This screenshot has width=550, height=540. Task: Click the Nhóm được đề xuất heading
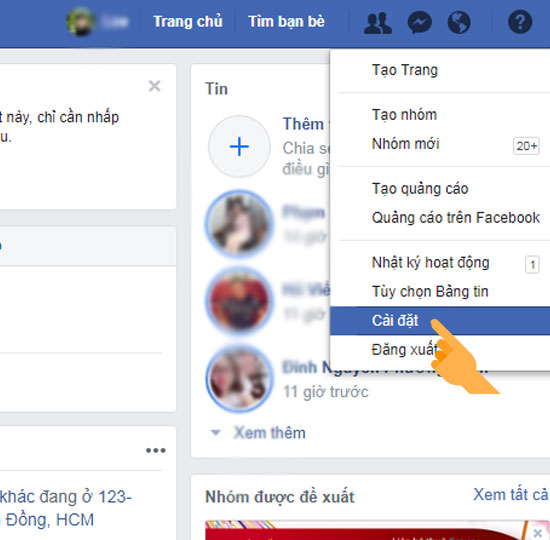point(280,497)
